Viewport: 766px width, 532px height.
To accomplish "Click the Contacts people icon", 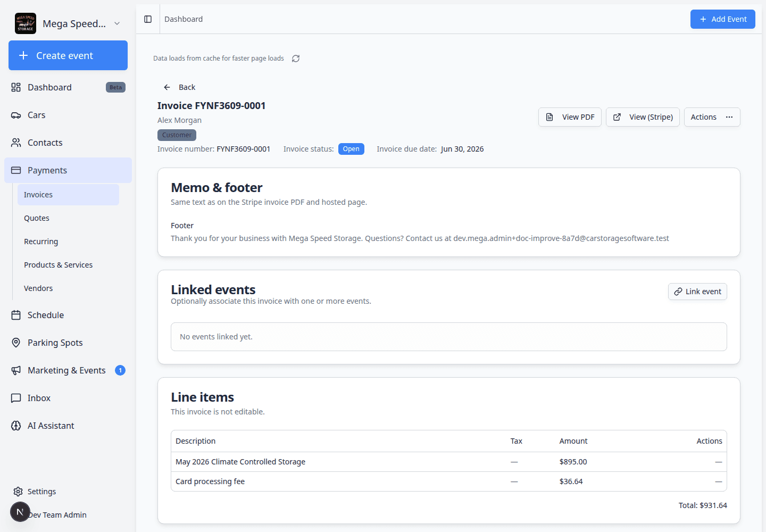I will click(16, 143).
